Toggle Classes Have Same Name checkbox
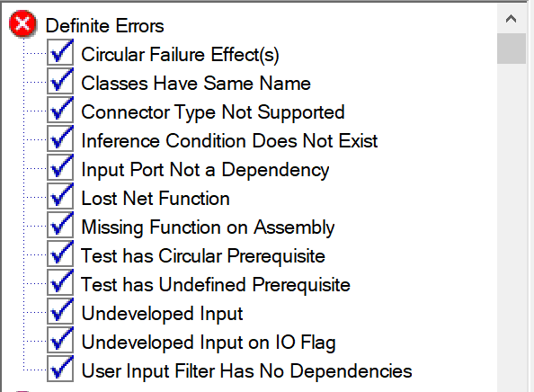 (x=60, y=81)
